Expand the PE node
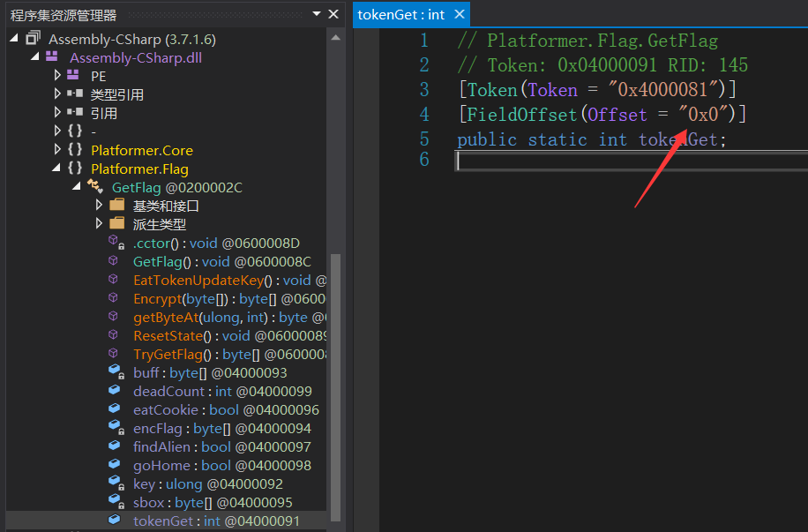The height and width of the screenshot is (532, 808). (x=57, y=75)
